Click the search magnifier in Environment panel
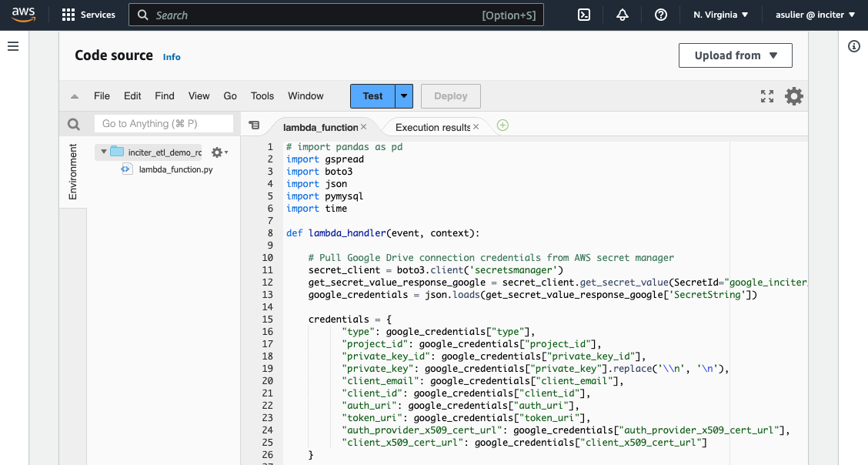Image resolution: width=868 pixels, height=465 pixels. (x=74, y=124)
